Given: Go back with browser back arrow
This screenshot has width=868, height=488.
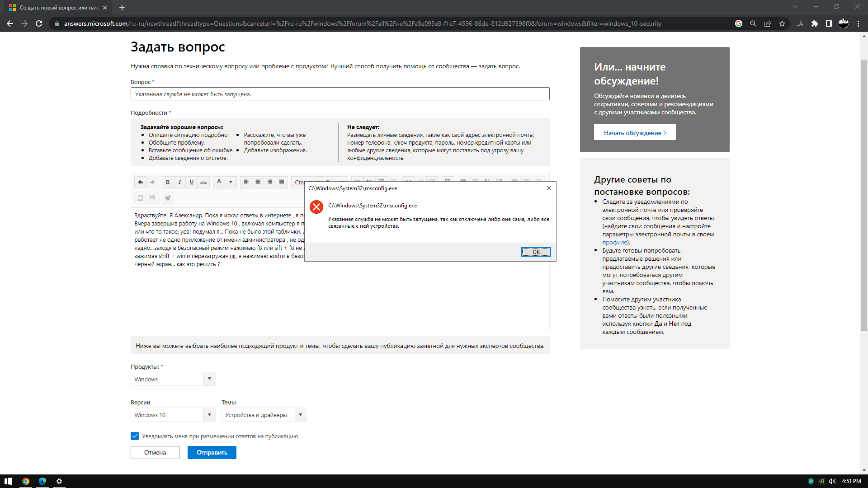Looking at the screenshot, I should (10, 23).
